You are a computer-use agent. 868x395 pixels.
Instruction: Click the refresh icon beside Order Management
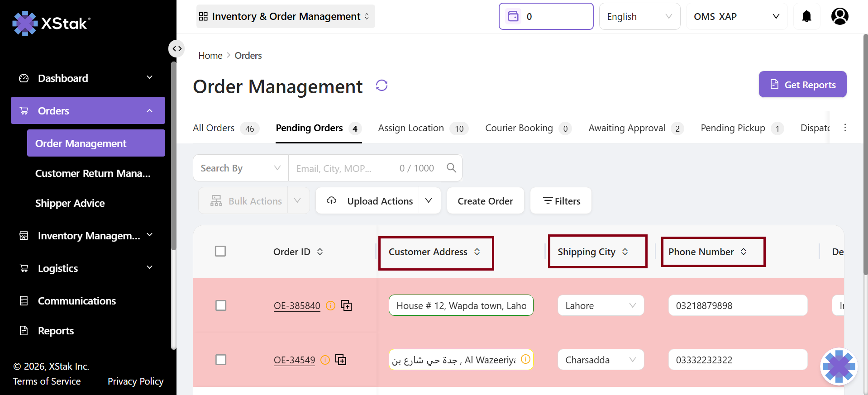pos(382,86)
